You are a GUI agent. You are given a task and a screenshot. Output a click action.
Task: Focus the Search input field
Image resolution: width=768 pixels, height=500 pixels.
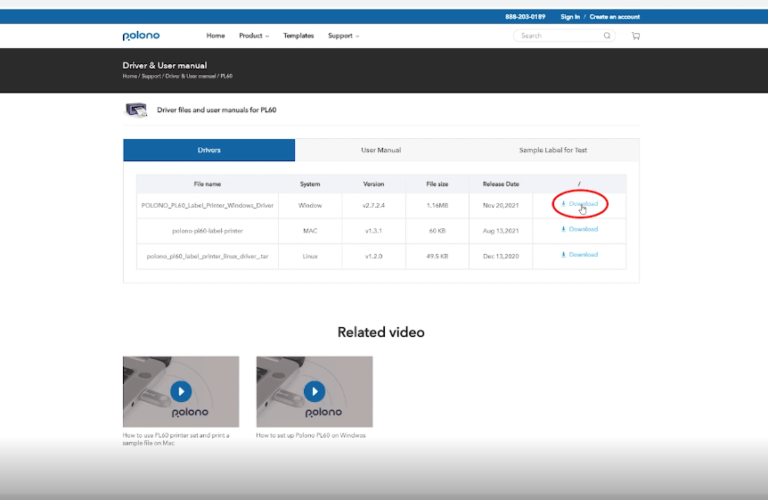click(561, 36)
